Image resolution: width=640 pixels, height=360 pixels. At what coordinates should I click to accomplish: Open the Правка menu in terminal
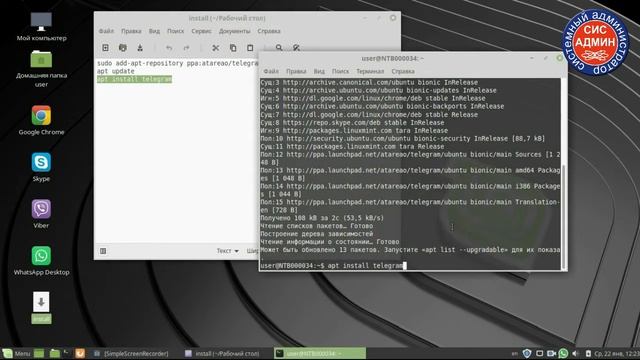tap(296, 71)
